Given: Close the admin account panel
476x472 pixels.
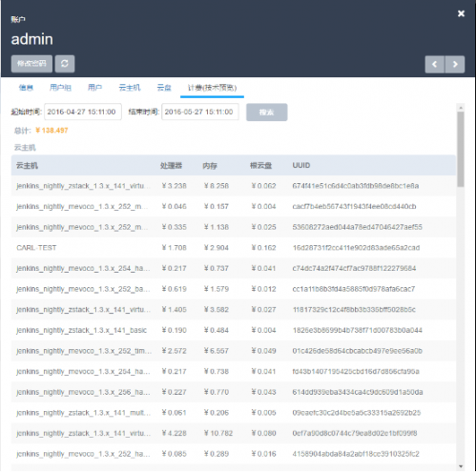Looking at the screenshot, I should (x=461, y=13).
